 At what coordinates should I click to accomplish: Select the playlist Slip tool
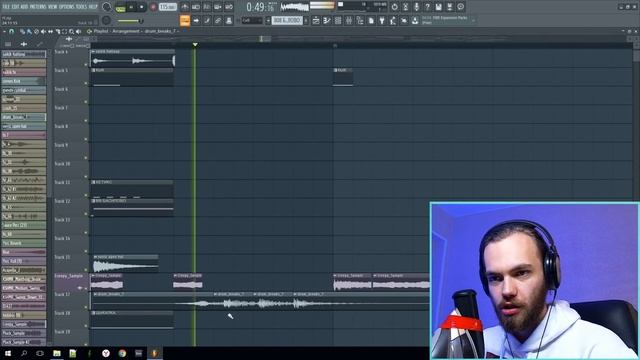(x=51, y=31)
